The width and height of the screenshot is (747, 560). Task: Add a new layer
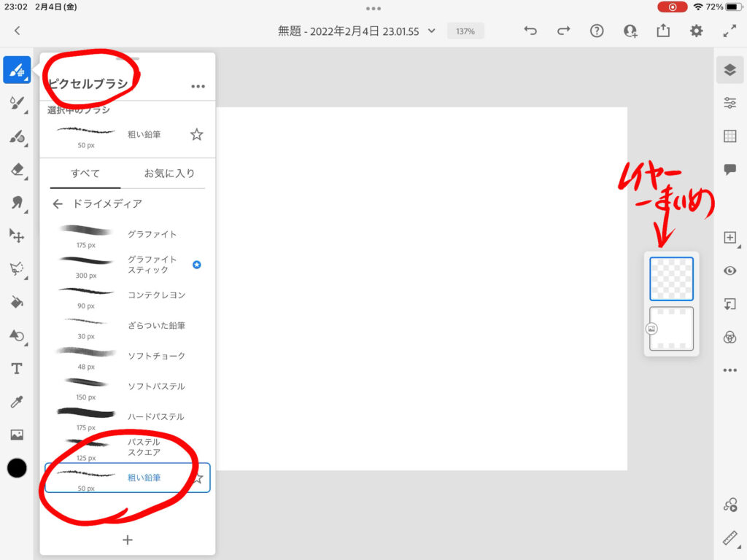click(x=729, y=238)
